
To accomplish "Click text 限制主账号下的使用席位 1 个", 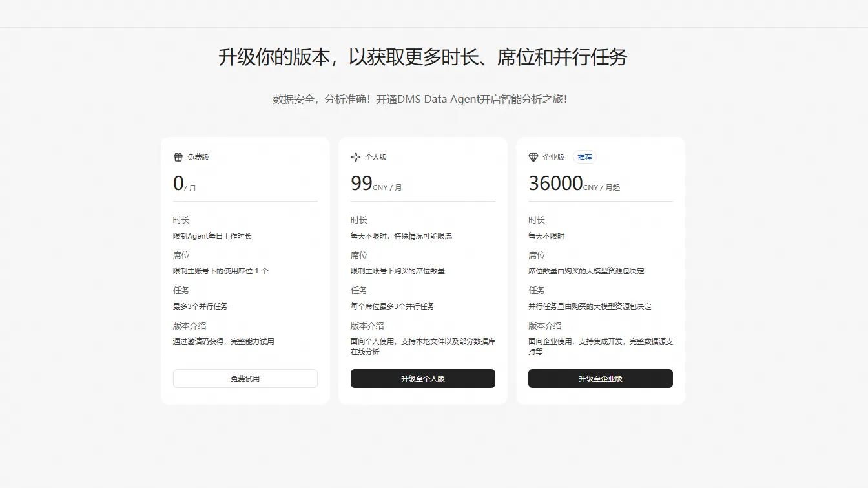I will (x=221, y=271).
